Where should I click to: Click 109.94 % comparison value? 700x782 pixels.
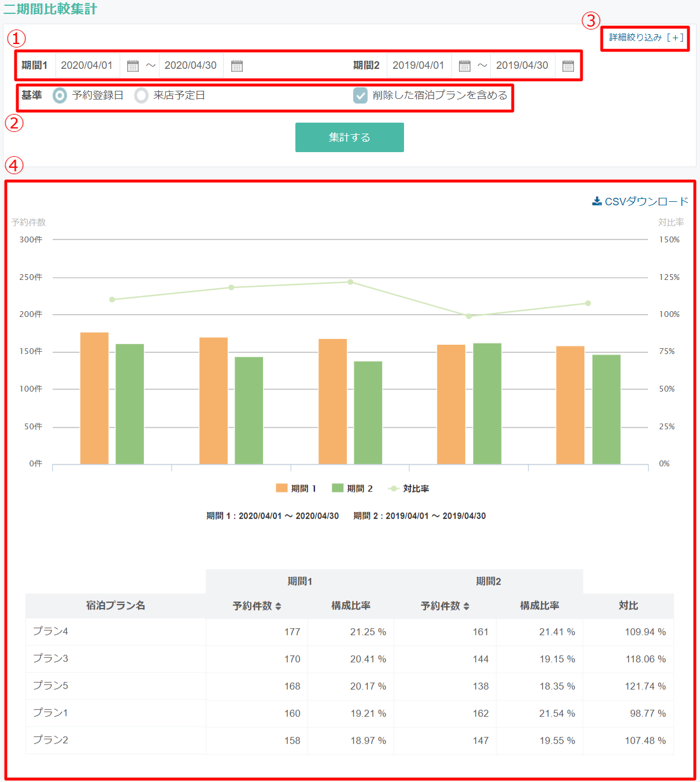click(645, 632)
